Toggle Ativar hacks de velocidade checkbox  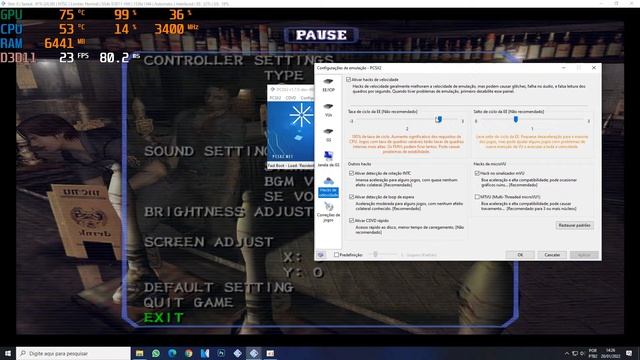[348, 80]
